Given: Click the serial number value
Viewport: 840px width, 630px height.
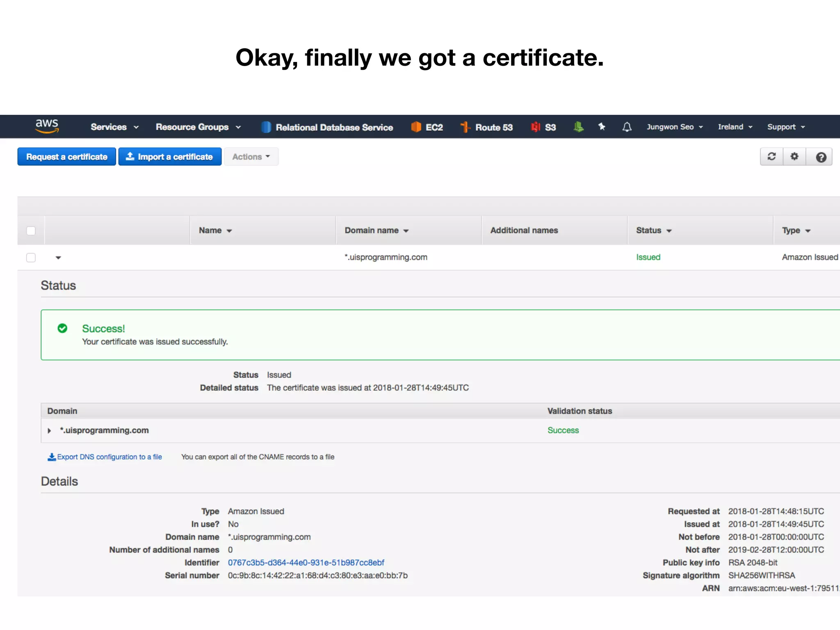Looking at the screenshot, I should coord(318,575).
